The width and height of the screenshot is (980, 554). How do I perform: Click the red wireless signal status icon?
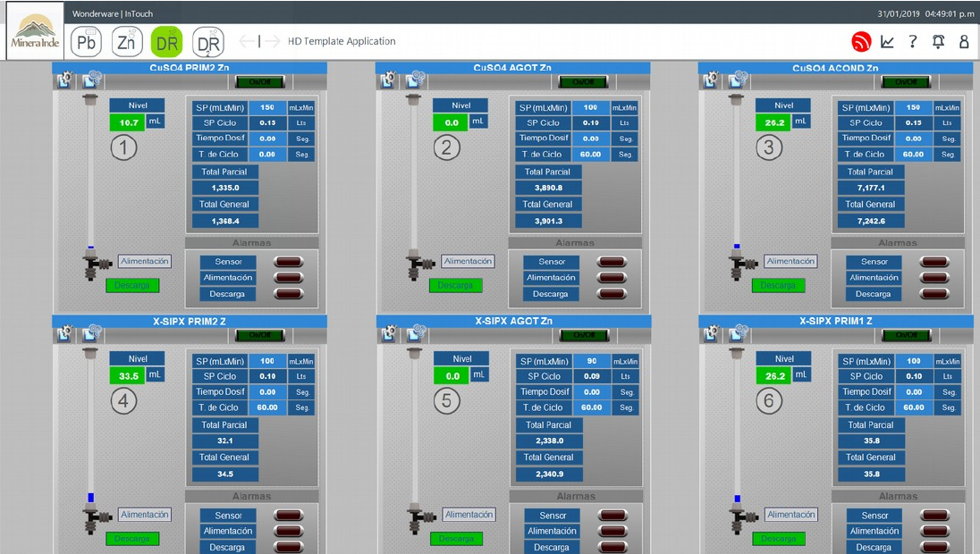(x=861, y=42)
